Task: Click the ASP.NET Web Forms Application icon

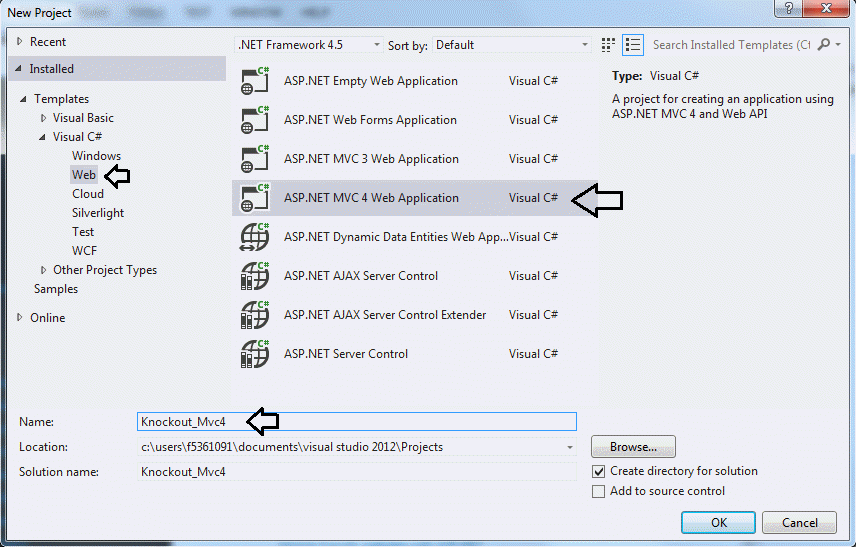Action: tap(255, 120)
